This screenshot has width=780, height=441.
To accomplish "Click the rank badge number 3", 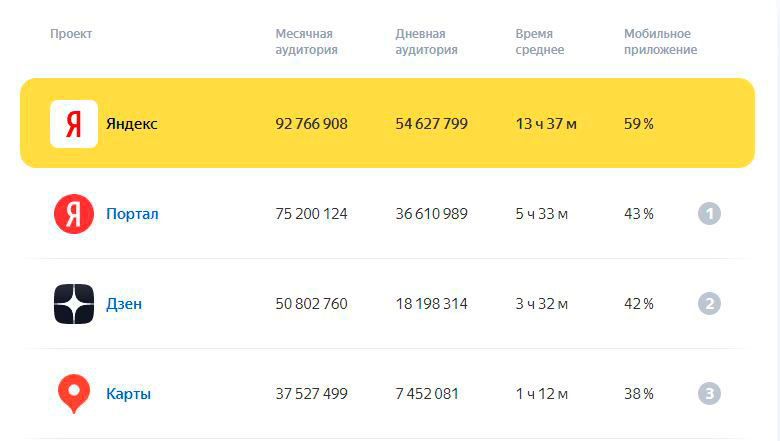I will (709, 394).
